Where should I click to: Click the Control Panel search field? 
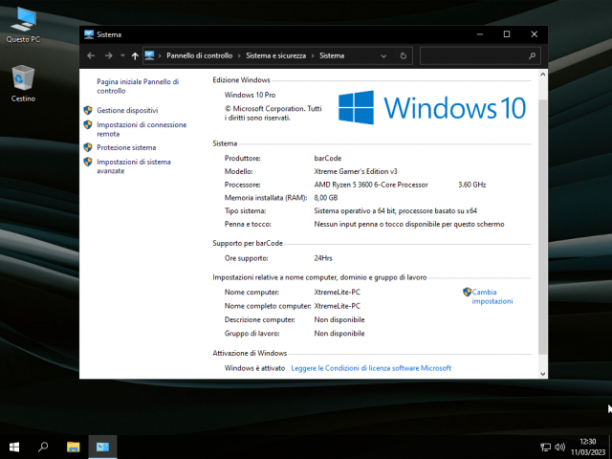coord(480,56)
